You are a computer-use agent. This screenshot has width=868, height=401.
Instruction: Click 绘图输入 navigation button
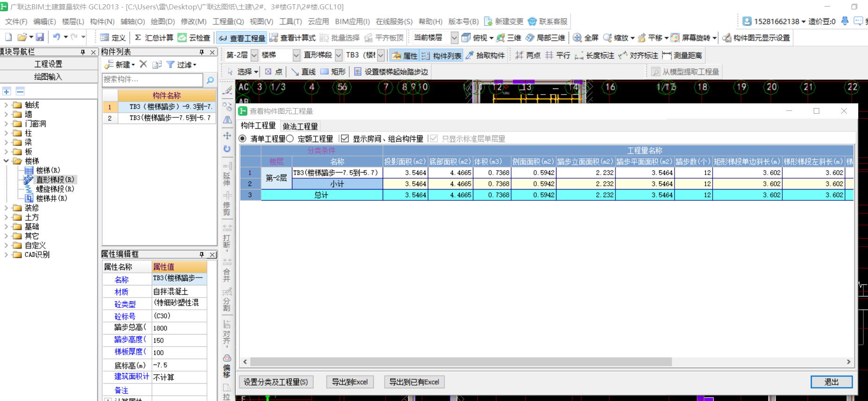click(x=48, y=76)
